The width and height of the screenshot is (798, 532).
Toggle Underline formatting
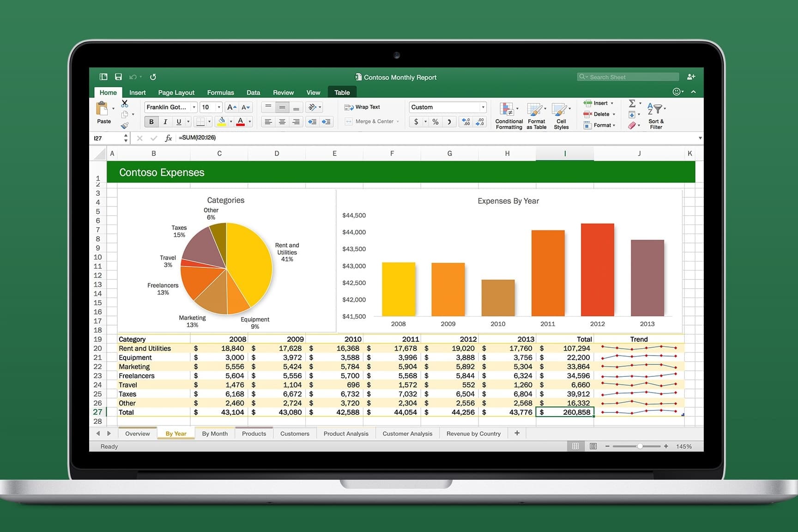click(179, 122)
